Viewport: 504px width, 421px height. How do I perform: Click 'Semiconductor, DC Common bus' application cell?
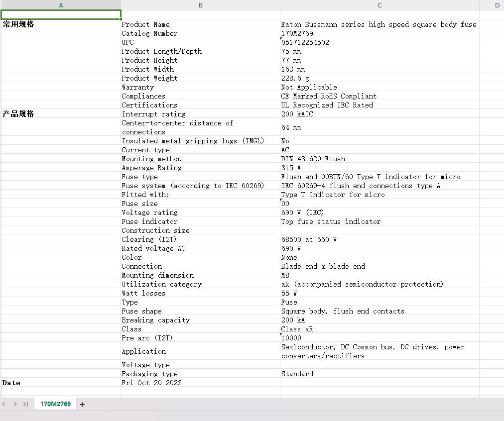pyautogui.click(x=379, y=351)
